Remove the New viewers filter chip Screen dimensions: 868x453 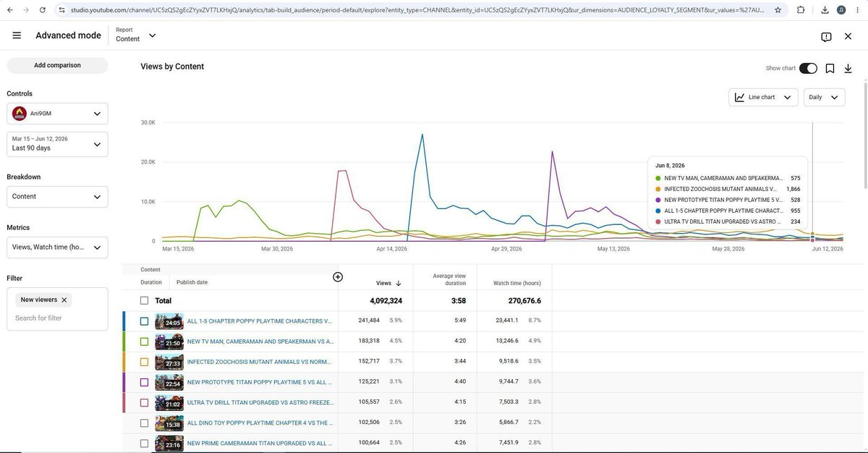[64, 300]
